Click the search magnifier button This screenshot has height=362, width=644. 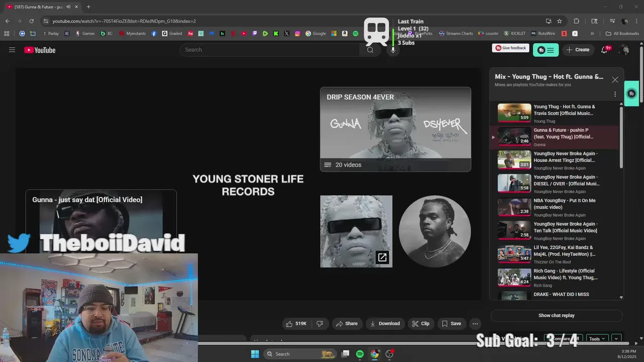click(370, 50)
